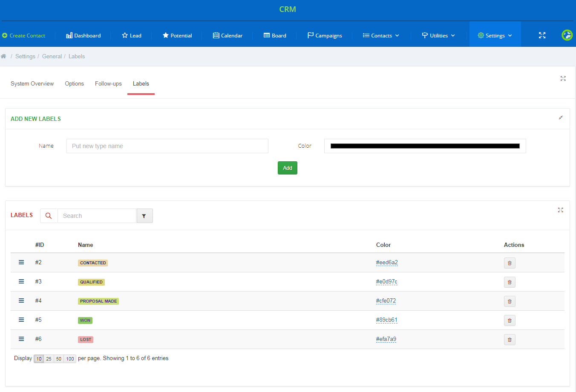Open the user avatar menu
576x392 pixels.
567,35
